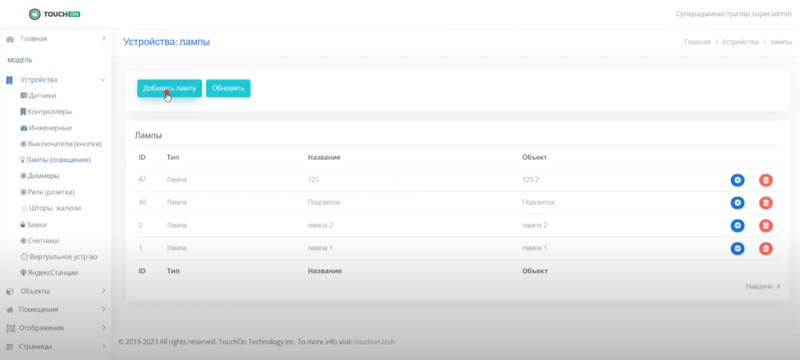The image size is (800, 360).
Task: Expand the Главная menu chevron
Action: click(x=104, y=38)
